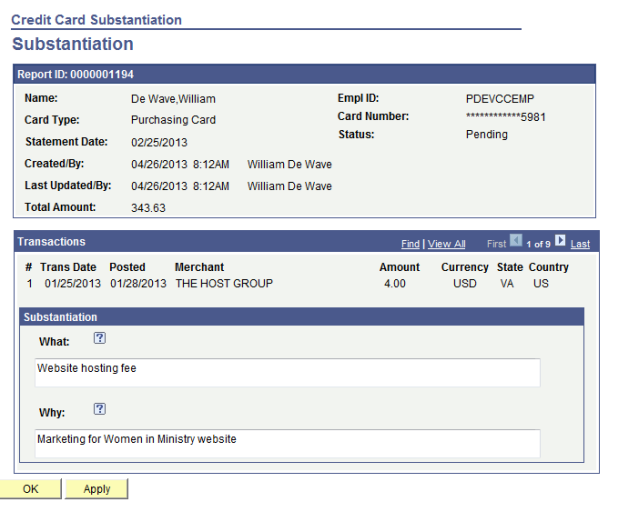The height and width of the screenshot is (509, 620).
Task: Open the View All transactions link
Action: [x=446, y=243]
